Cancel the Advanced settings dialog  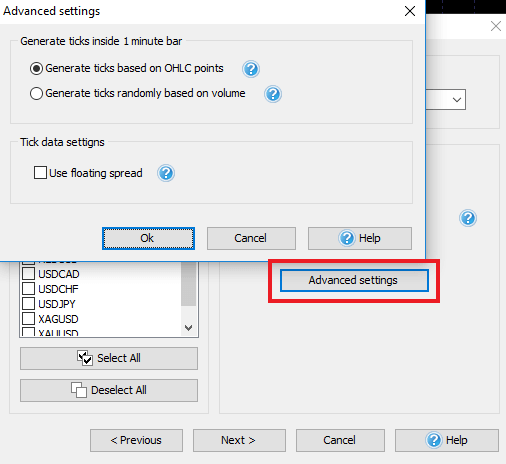[251, 238]
